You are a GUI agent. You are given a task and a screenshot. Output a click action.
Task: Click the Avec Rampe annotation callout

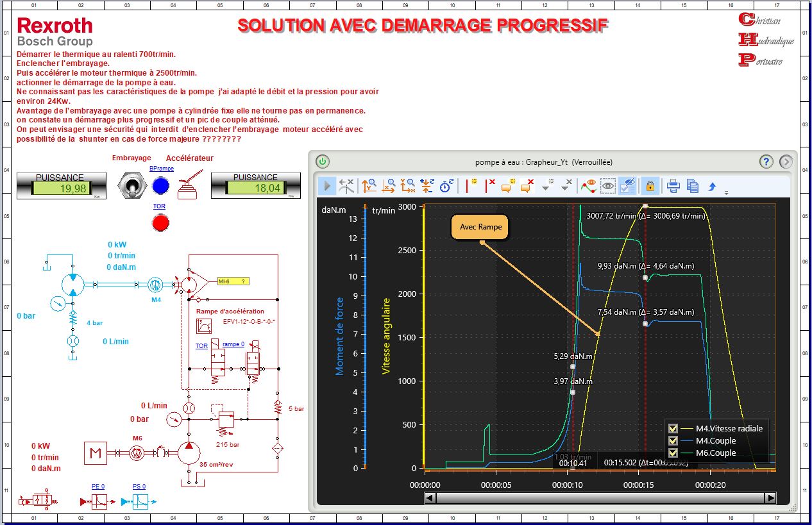point(480,227)
